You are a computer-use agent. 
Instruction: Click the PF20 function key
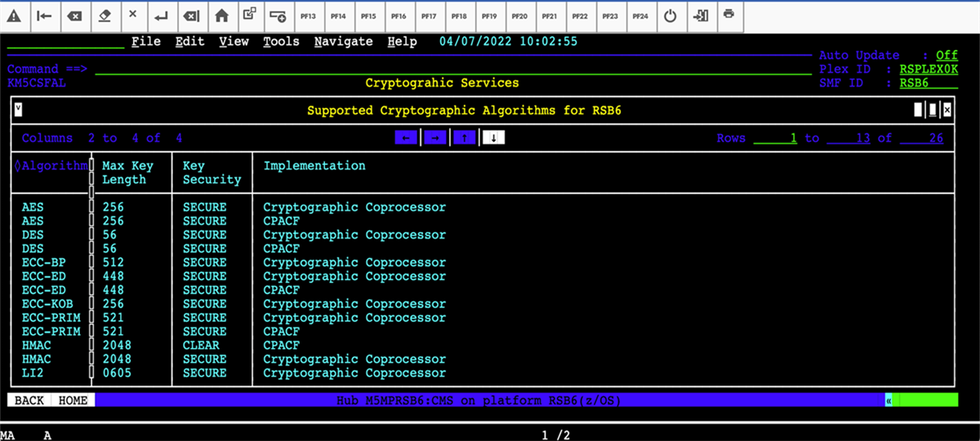[x=520, y=16]
